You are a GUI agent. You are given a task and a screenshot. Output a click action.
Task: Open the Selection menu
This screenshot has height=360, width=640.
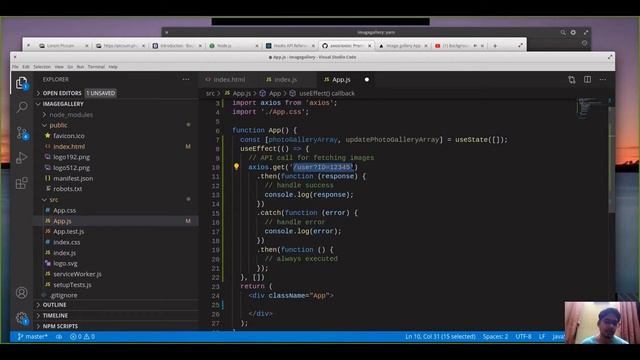[42, 67]
